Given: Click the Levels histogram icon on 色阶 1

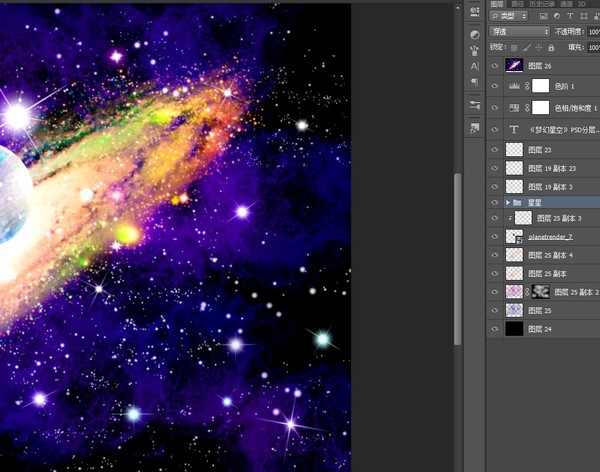Looking at the screenshot, I should click(x=514, y=86).
